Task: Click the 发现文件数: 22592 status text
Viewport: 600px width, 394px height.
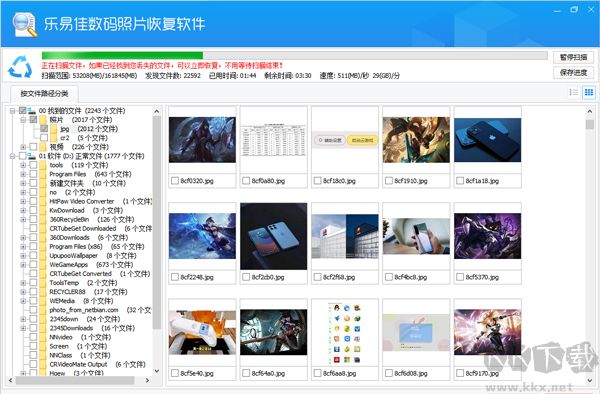Action: tap(173, 76)
